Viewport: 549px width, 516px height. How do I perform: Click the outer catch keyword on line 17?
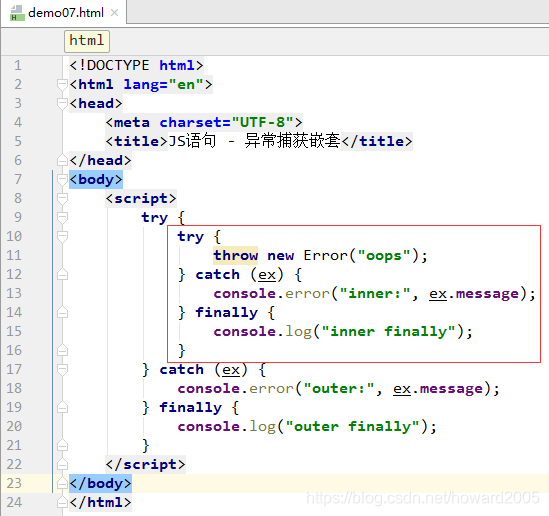[181, 369]
